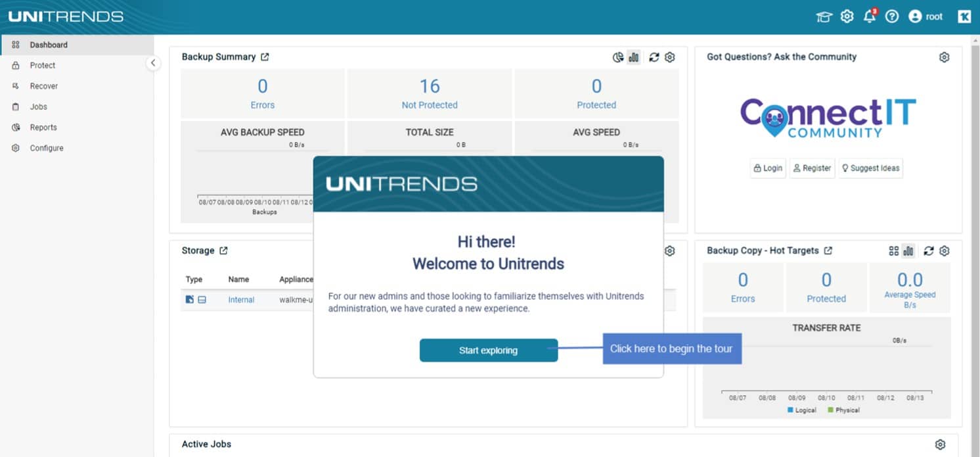Open Backup Summary external link icon

click(x=265, y=57)
